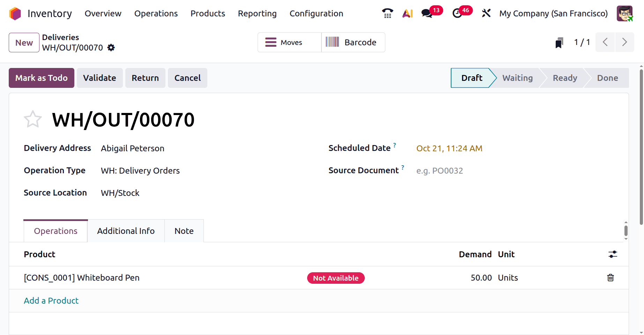This screenshot has height=335, width=644.
Task: Open the VoIP phone dialer icon
Action: tap(387, 13)
